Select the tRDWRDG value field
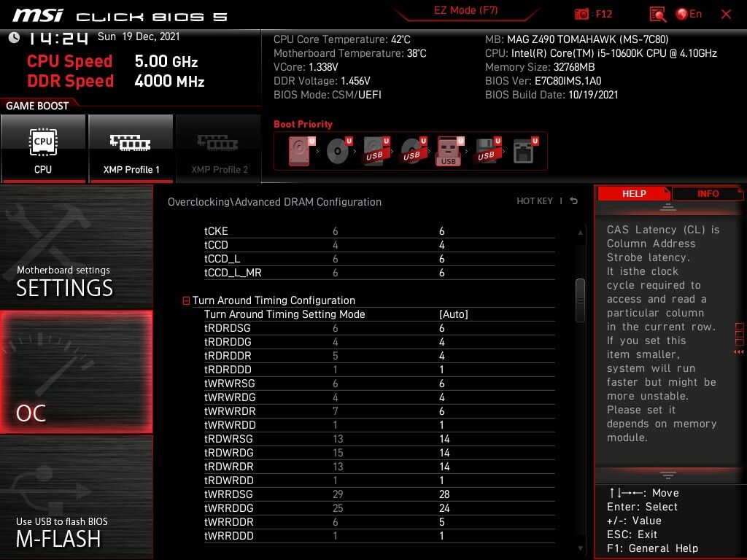Viewport: 747px width, 560px height. tap(444, 453)
